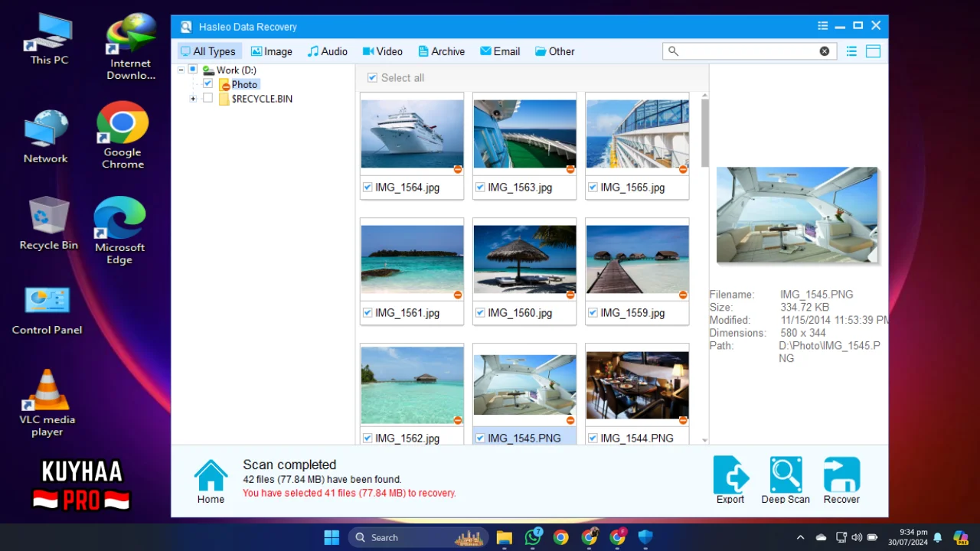
Task: Click the thumbnail list scrollbar
Action: pos(705,132)
